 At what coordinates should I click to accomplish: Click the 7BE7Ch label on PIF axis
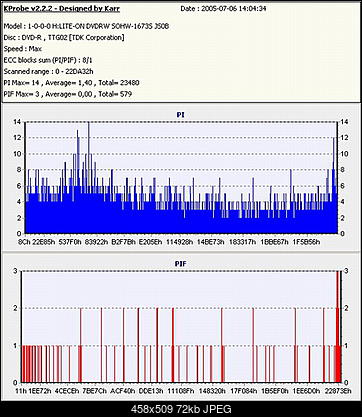coord(95,391)
